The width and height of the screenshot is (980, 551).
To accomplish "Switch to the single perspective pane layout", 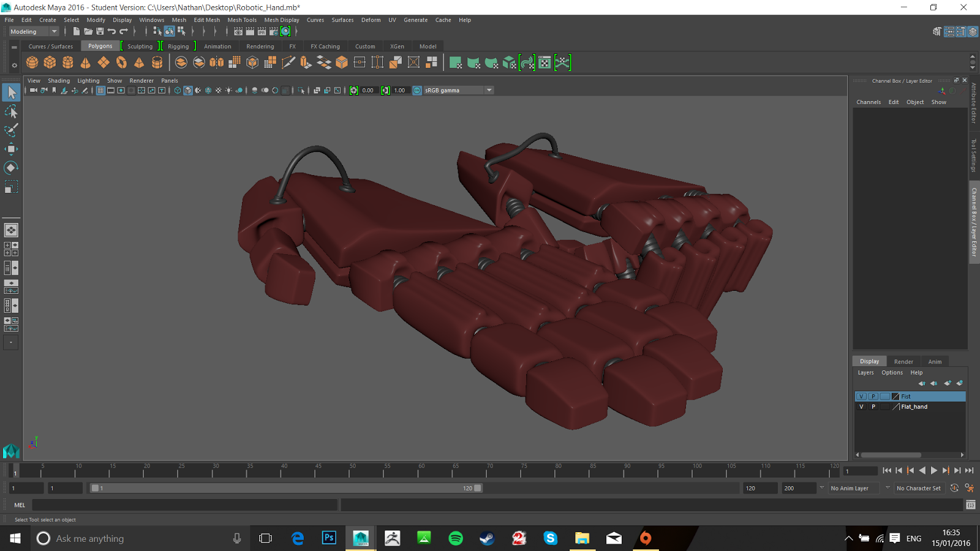I will [11, 230].
